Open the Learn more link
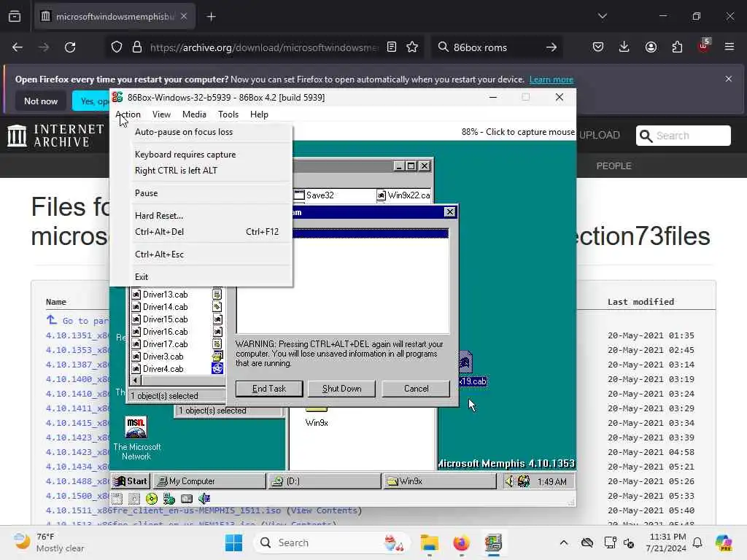This screenshot has height=560, width=747. [x=551, y=79]
